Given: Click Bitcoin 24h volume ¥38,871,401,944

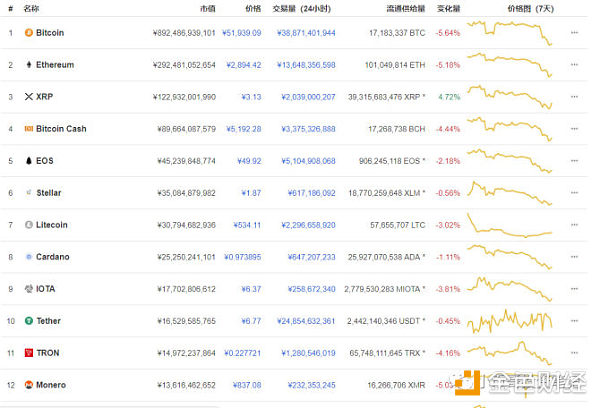Looking at the screenshot, I should pyautogui.click(x=306, y=33).
